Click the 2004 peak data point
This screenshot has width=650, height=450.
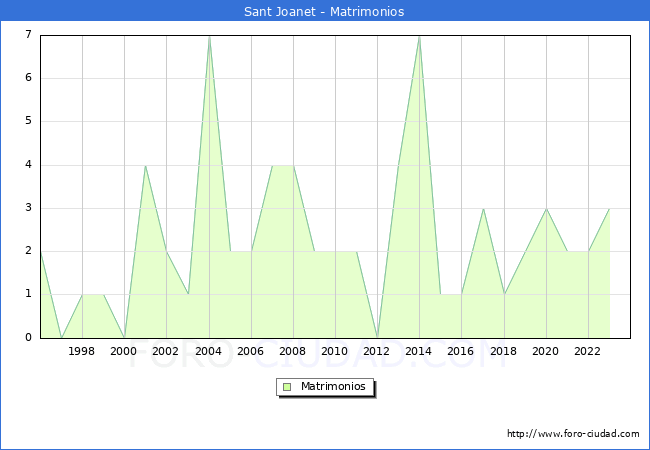tap(209, 36)
